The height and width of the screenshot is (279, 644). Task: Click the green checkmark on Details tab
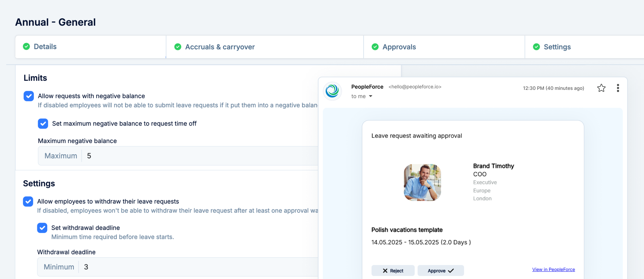(x=26, y=47)
